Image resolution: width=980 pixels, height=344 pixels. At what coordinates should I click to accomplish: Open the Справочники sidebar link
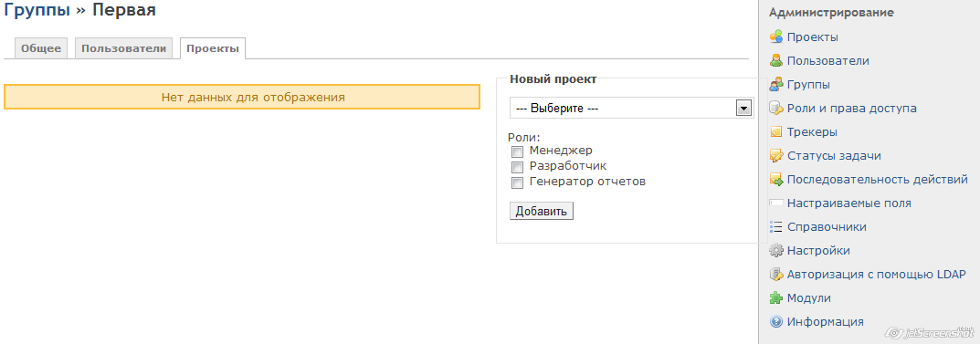pos(827,226)
